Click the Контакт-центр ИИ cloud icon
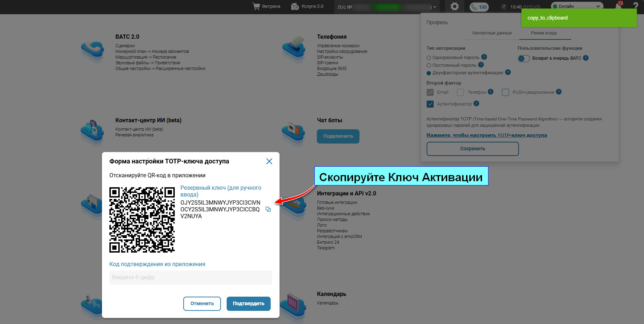 (x=92, y=132)
